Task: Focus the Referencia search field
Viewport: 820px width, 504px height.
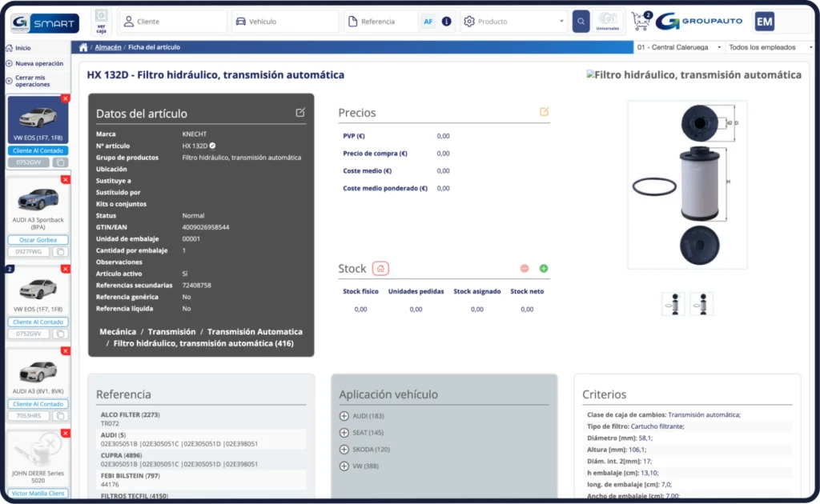Action: click(x=382, y=22)
